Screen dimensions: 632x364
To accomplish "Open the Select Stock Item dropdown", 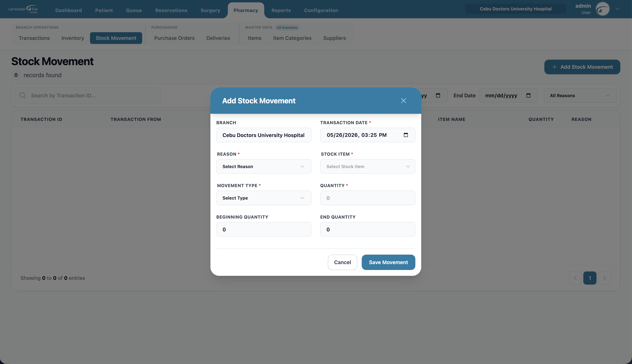I will pos(367,166).
